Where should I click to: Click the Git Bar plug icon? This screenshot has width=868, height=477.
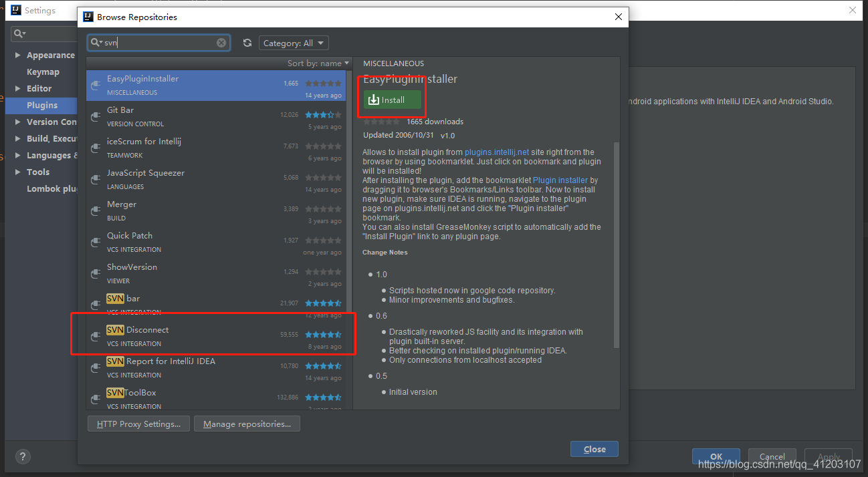(x=96, y=117)
